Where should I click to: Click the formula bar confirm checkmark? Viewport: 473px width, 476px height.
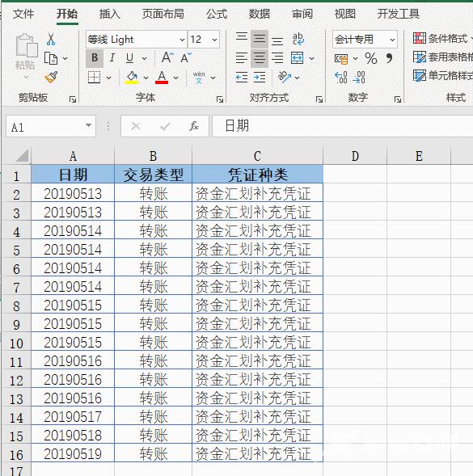(165, 126)
